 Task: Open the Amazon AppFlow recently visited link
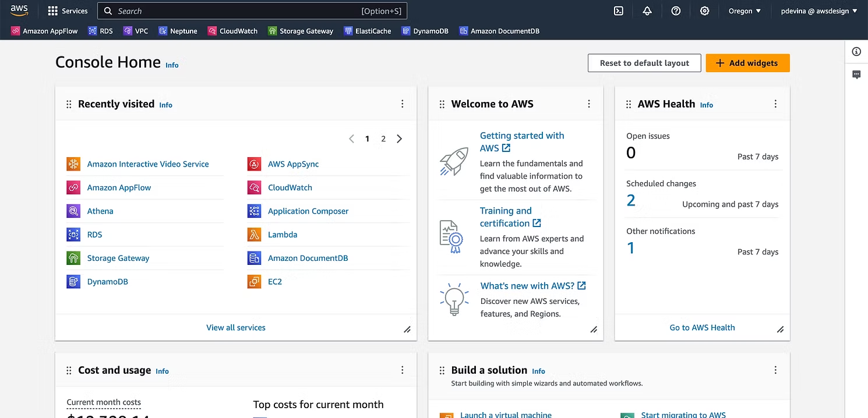(119, 187)
